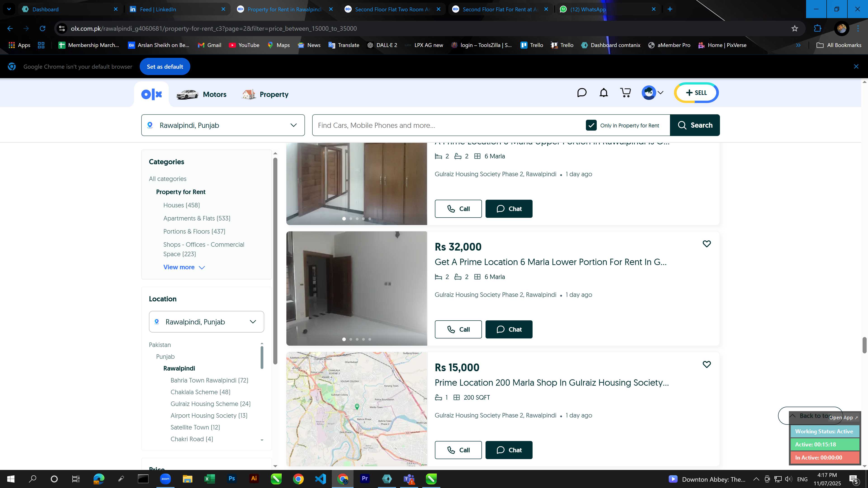
Task: Open Apps bookmark shortcut
Action: click(x=19, y=45)
